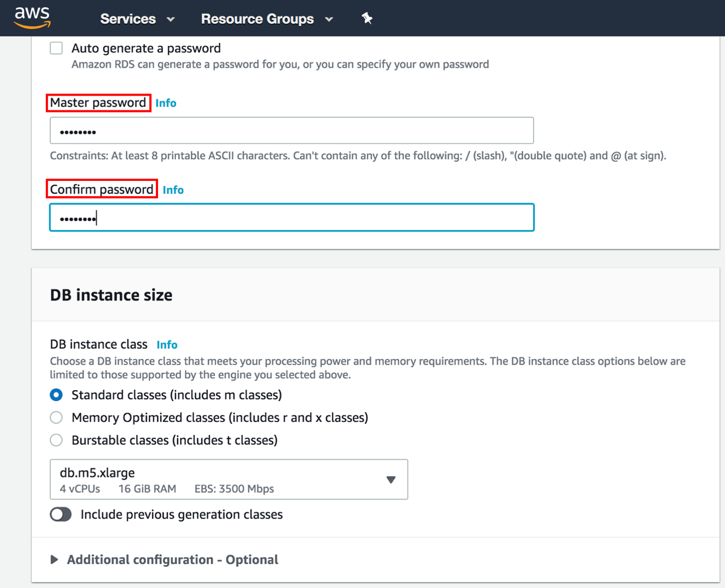Open Info link beside Confirm password
725x588 pixels.
point(173,190)
